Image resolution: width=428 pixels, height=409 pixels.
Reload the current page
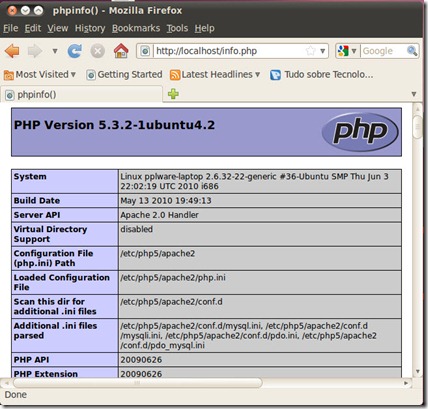pyautogui.click(x=75, y=51)
